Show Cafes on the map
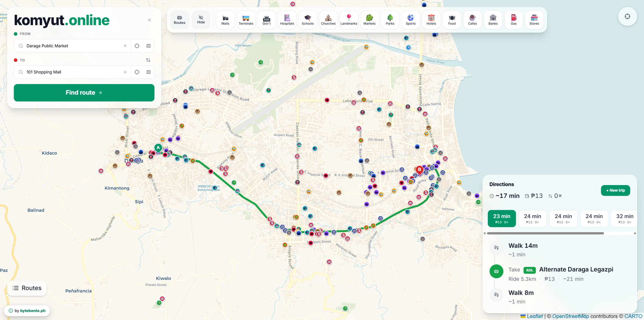 (x=473, y=20)
